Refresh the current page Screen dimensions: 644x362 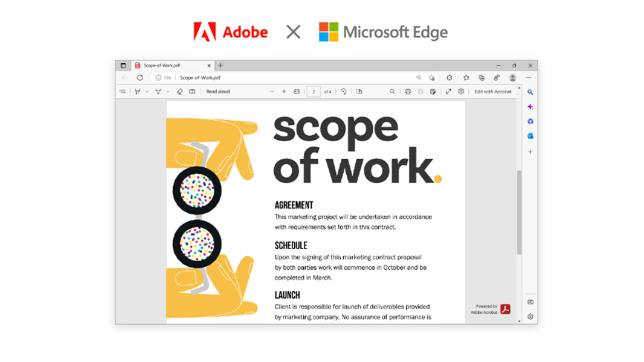click(140, 77)
